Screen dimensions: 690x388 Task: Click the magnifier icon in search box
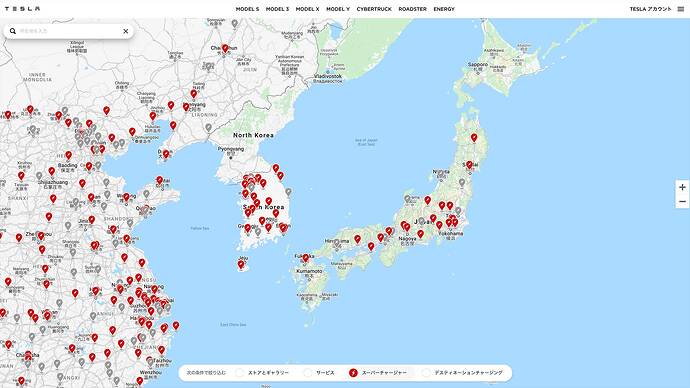[x=13, y=31]
